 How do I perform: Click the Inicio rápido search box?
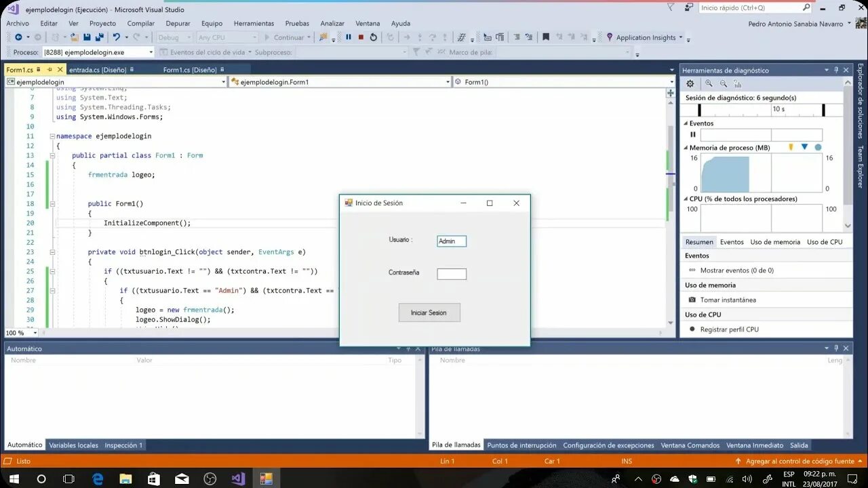[x=755, y=7]
